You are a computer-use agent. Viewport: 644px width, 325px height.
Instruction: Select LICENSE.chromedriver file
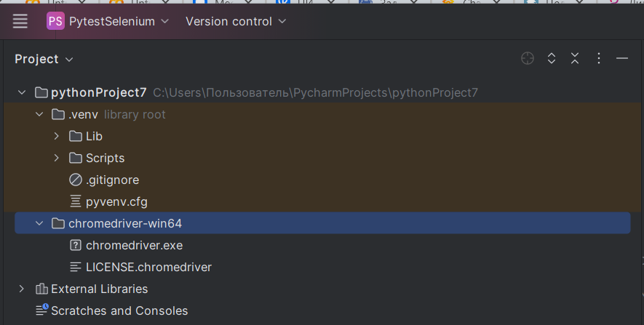141,267
